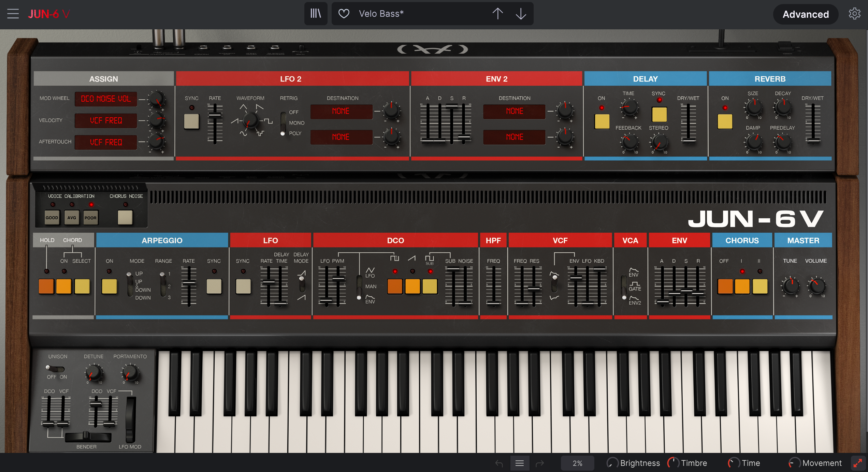Viewport: 868px width, 472px height.
Task: Open settings gear icon
Action: click(855, 14)
